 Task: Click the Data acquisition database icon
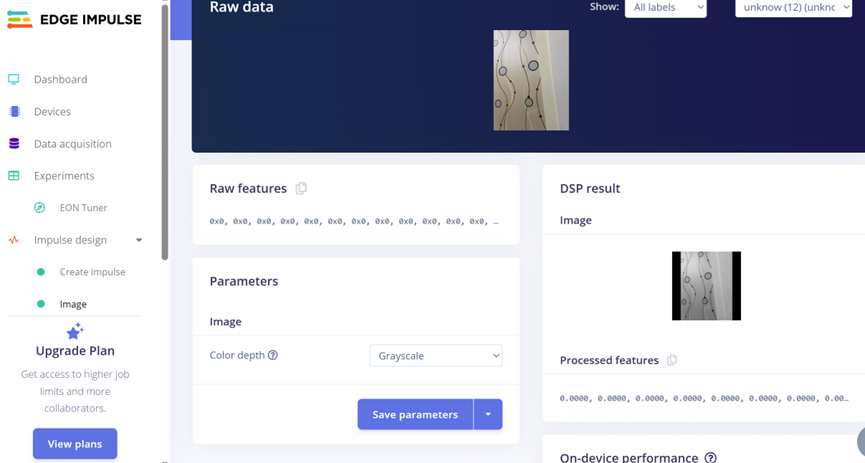point(14,144)
